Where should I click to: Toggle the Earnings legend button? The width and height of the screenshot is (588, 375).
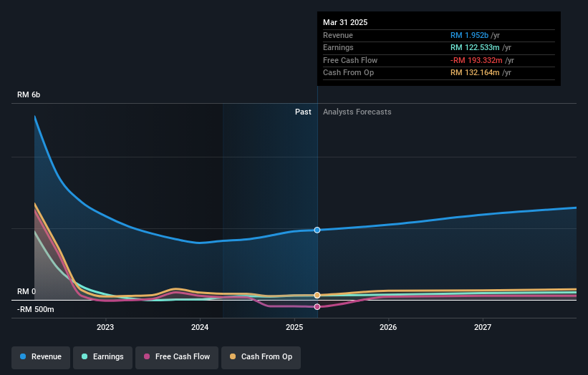[102, 357]
